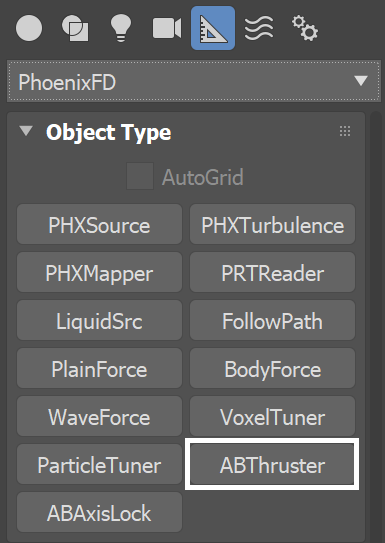Image resolution: width=385 pixels, height=543 pixels.
Task: Collapse the Object Type rollout arrow
Action: (x=26, y=131)
